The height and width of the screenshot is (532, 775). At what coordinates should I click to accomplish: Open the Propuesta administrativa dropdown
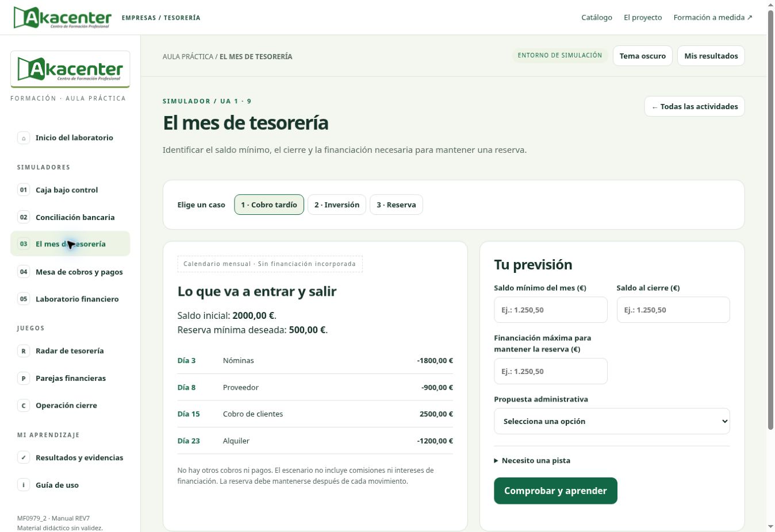coord(612,421)
